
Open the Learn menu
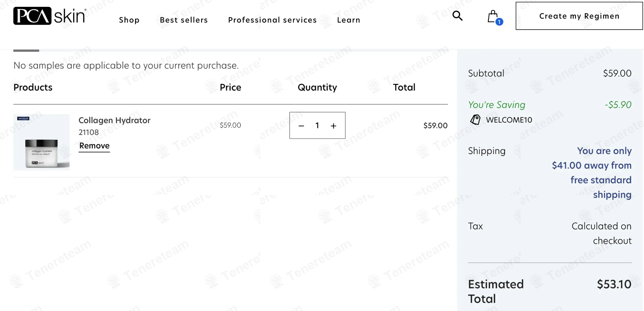pyautogui.click(x=349, y=20)
